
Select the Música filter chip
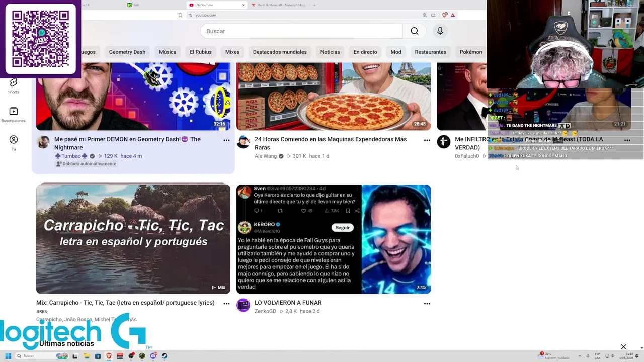(x=168, y=52)
